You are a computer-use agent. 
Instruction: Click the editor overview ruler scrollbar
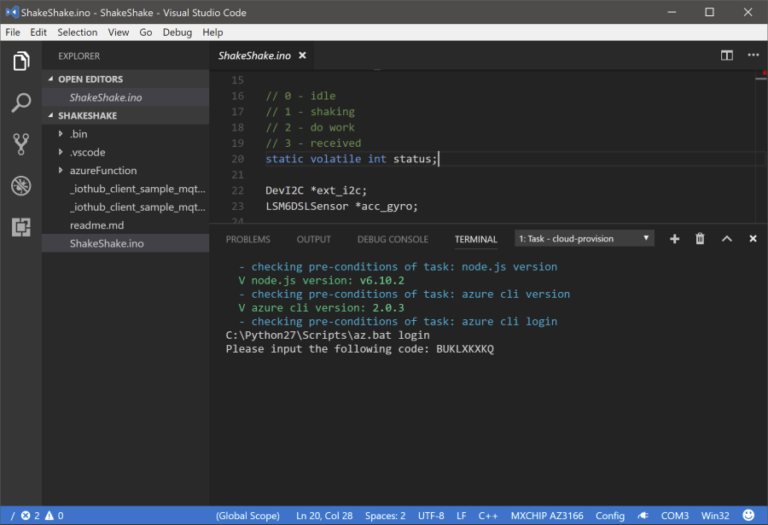click(761, 147)
